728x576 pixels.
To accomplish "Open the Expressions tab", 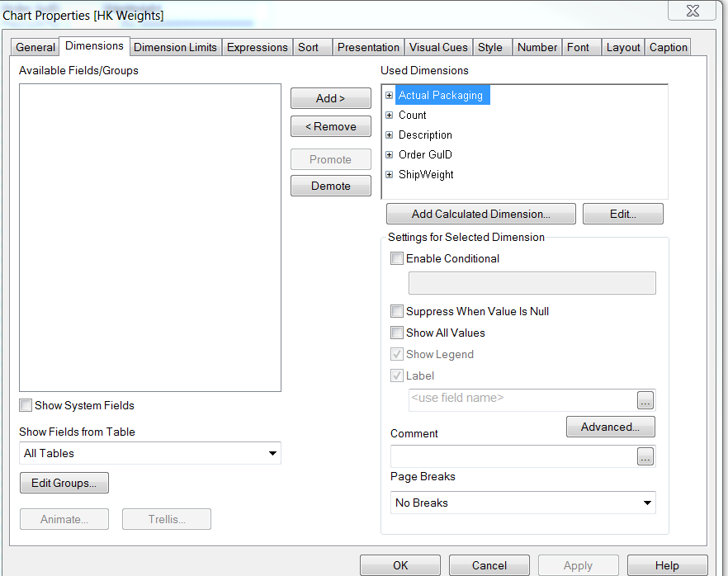I will pos(258,47).
